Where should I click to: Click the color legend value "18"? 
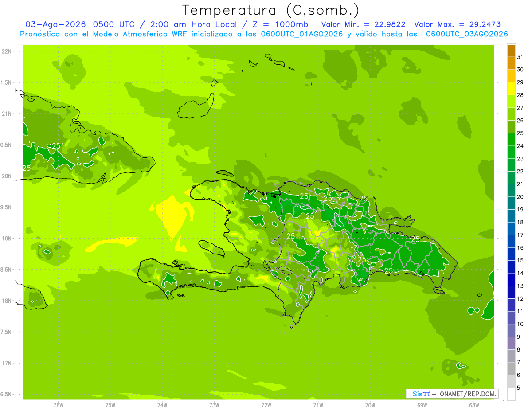[x=520, y=222]
